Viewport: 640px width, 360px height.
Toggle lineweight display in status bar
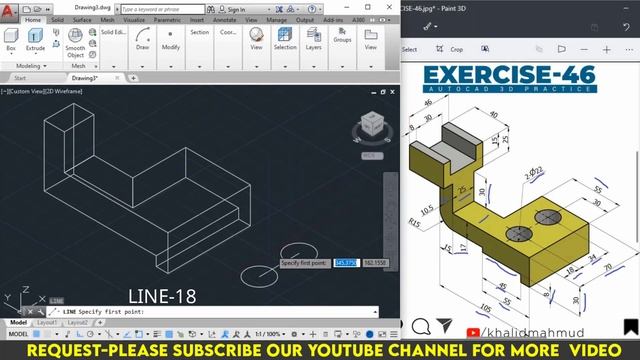tap(157, 334)
